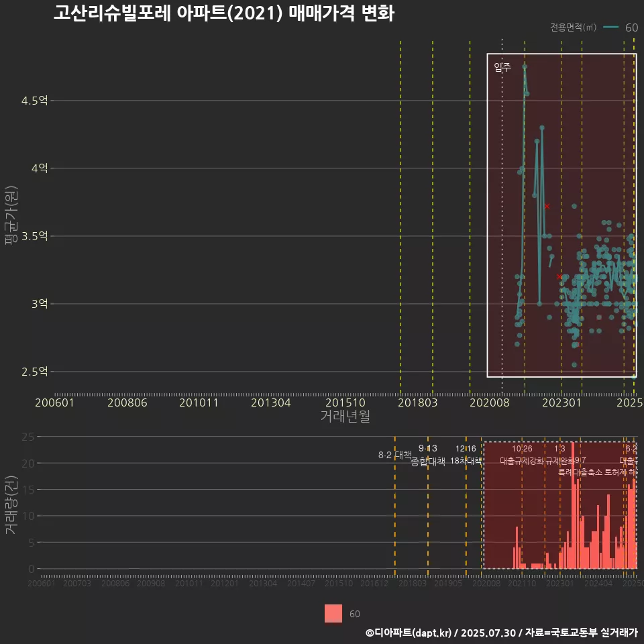This screenshot has width=644, height=644.
Task: Click the 10·26 대출규제강화 policy annotation
Action: 522,455
